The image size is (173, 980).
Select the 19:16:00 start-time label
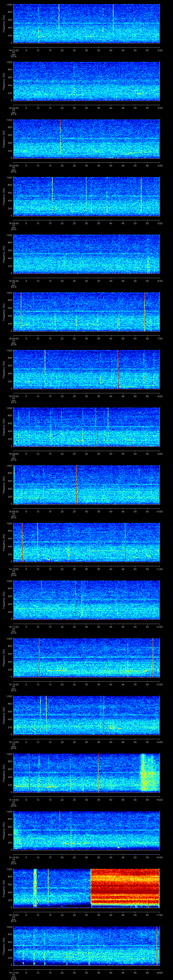[13, 915]
